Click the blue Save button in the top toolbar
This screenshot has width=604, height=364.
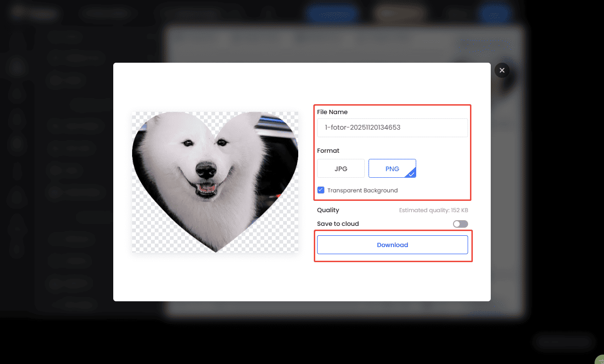tap(332, 13)
